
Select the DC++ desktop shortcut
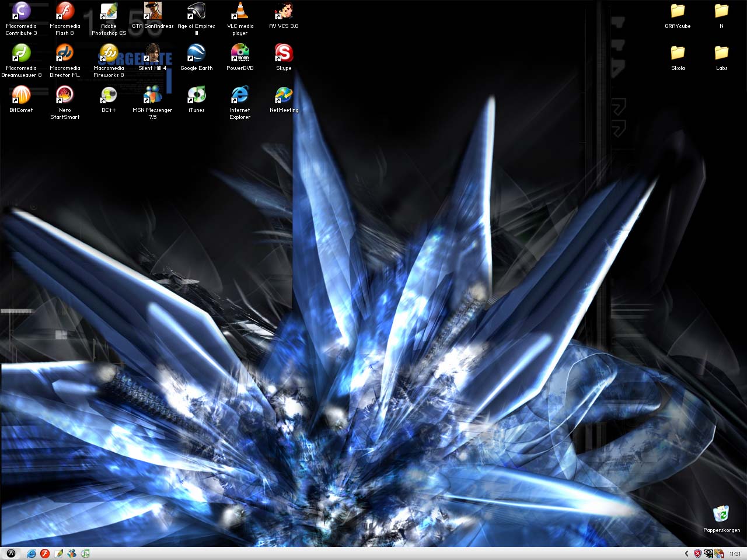[x=109, y=100]
